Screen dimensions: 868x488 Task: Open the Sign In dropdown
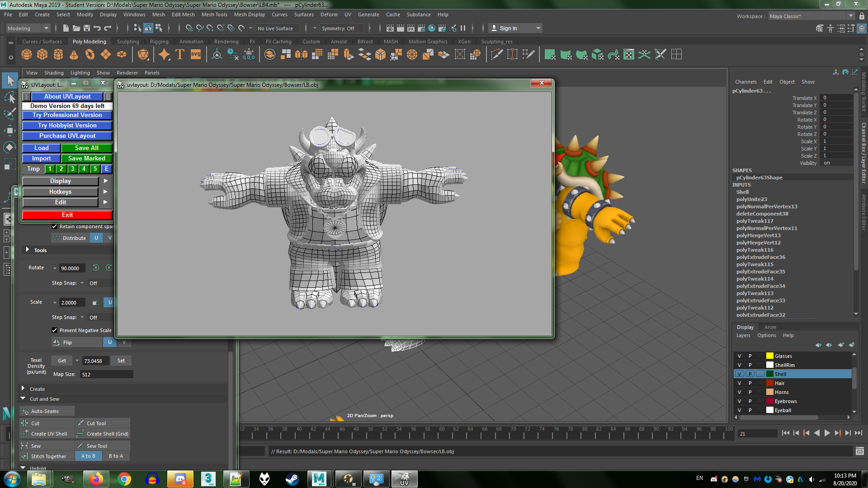click(x=515, y=28)
